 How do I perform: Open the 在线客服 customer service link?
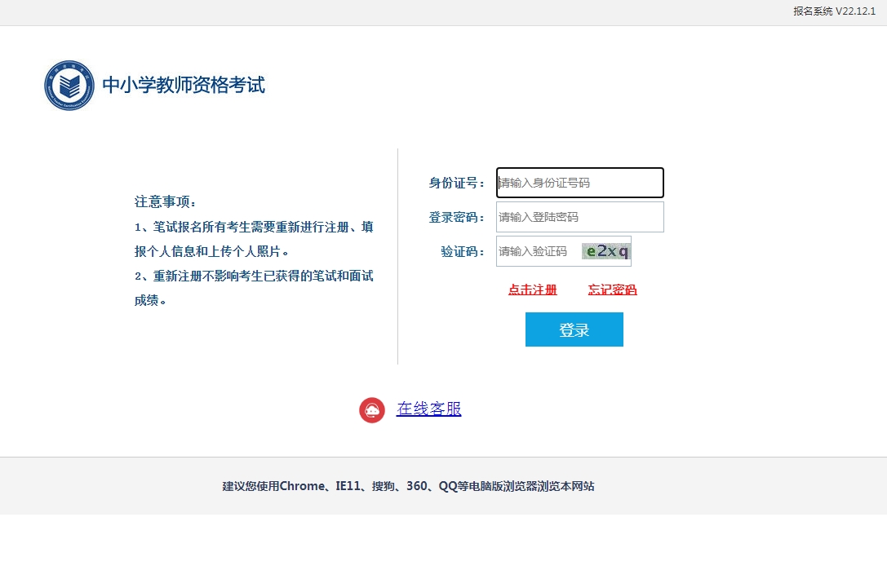click(x=428, y=409)
